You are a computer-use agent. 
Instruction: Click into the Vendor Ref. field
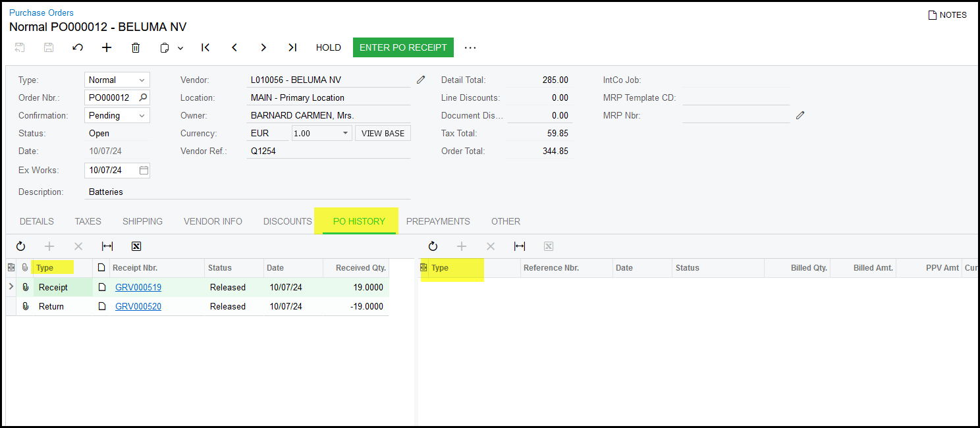[x=328, y=151]
